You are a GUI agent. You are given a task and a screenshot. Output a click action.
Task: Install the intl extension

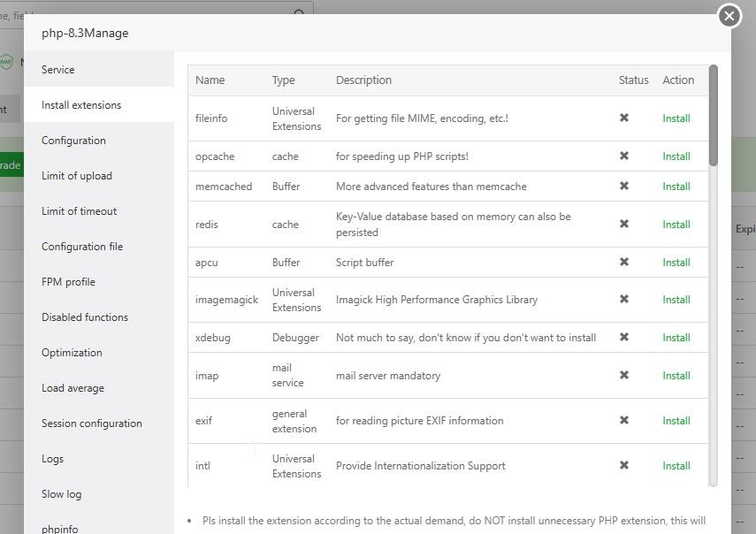click(676, 466)
